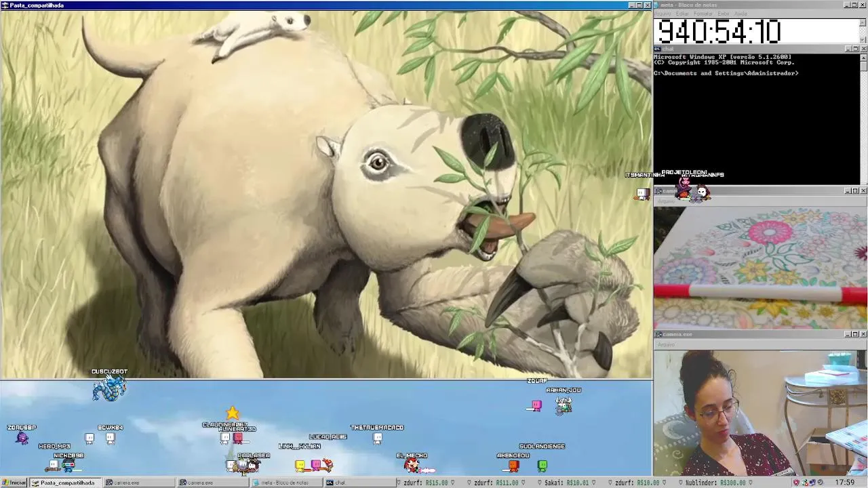The height and width of the screenshot is (488, 868).
Task: Open Exibir menu in Bloco de notas
Action: (x=724, y=14)
